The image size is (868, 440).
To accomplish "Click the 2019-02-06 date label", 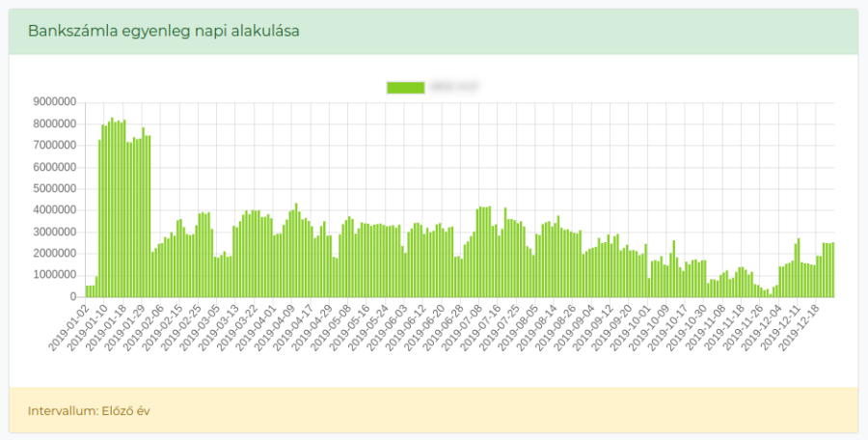I will (144, 327).
